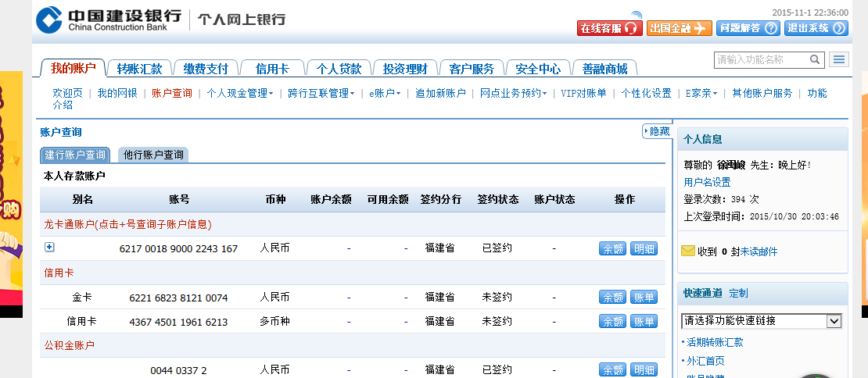Click 定制 next to 快速通道
868x378 pixels.
738,293
